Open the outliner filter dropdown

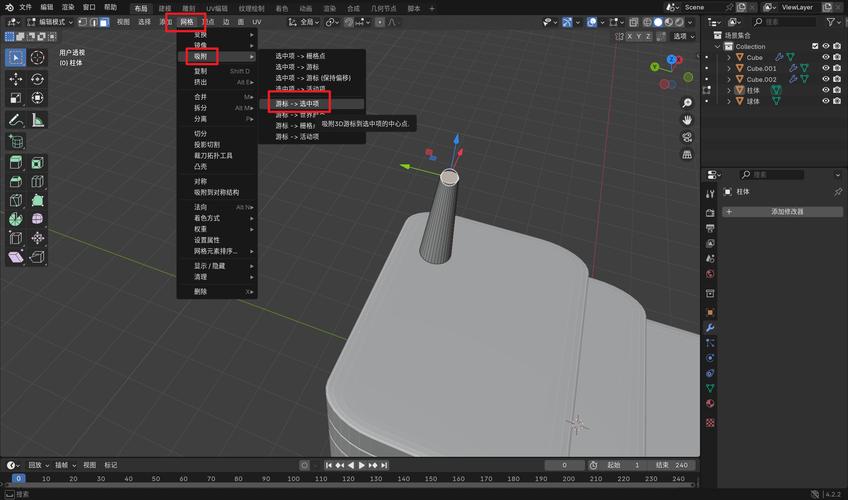pyautogui.click(x=832, y=22)
